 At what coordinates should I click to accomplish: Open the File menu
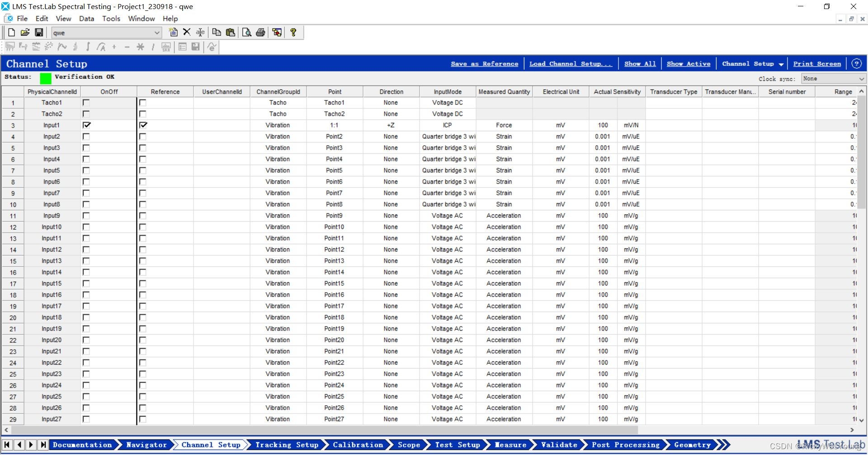point(22,19)
